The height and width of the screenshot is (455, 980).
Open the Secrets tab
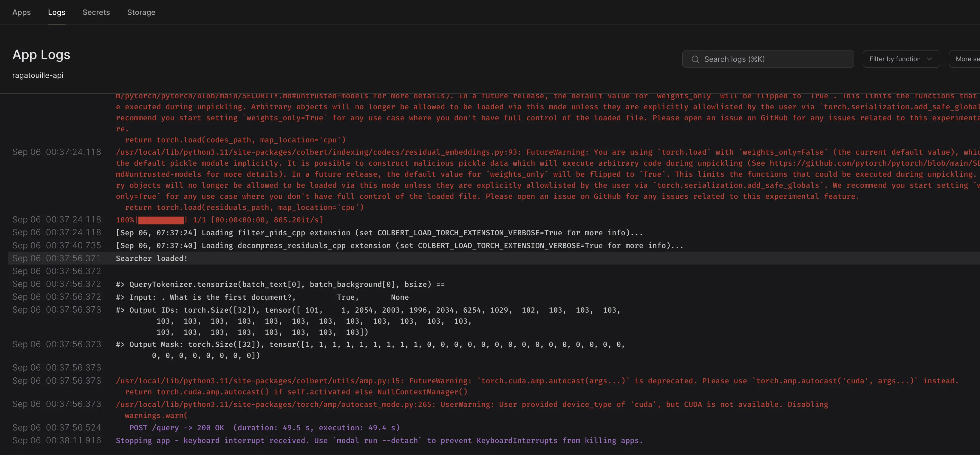96,12
